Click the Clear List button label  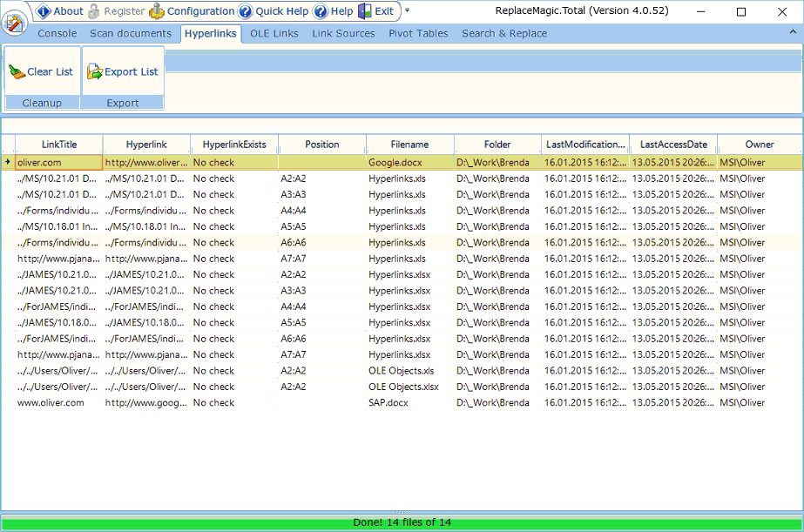[50, 71]
